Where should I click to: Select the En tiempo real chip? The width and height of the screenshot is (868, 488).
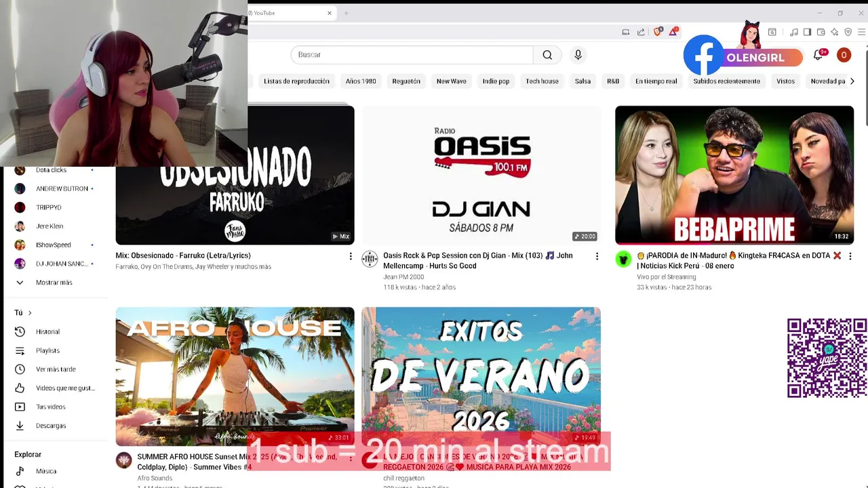(656, 81)
